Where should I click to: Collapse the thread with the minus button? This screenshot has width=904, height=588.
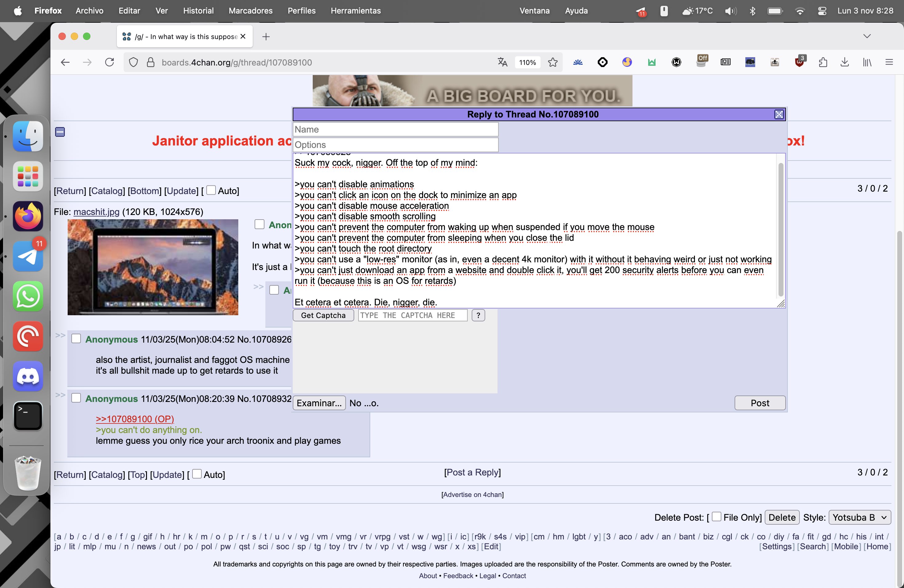(x=60, y=132)
